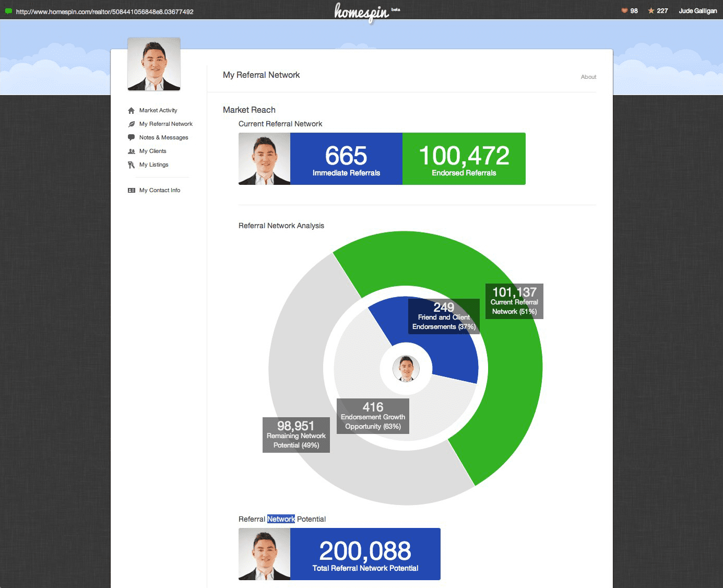The height and width of the screenshot is (588, 723).
Task: Open My Contact Info card icon
Action: click(x=132, y=191)
